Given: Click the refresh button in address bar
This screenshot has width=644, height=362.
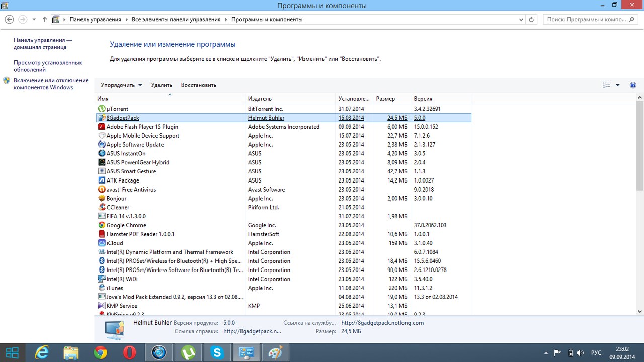Looking at the screenshot, I should coord(532,20).
